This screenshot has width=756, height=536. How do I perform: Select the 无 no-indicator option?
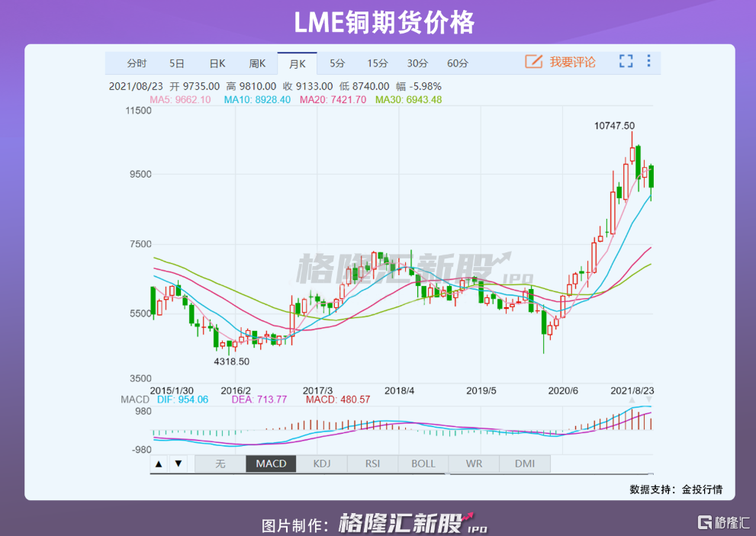[x=220, y=464]
